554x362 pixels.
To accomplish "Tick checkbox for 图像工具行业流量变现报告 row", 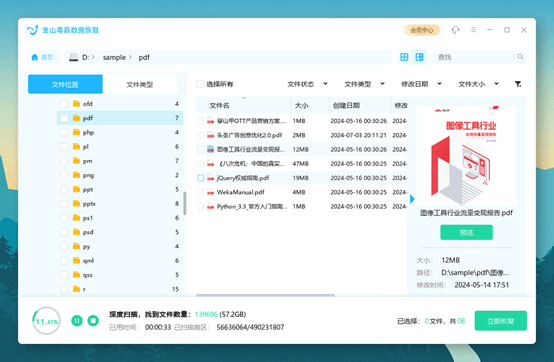I will pyautogui.click(x=200, y=149).
